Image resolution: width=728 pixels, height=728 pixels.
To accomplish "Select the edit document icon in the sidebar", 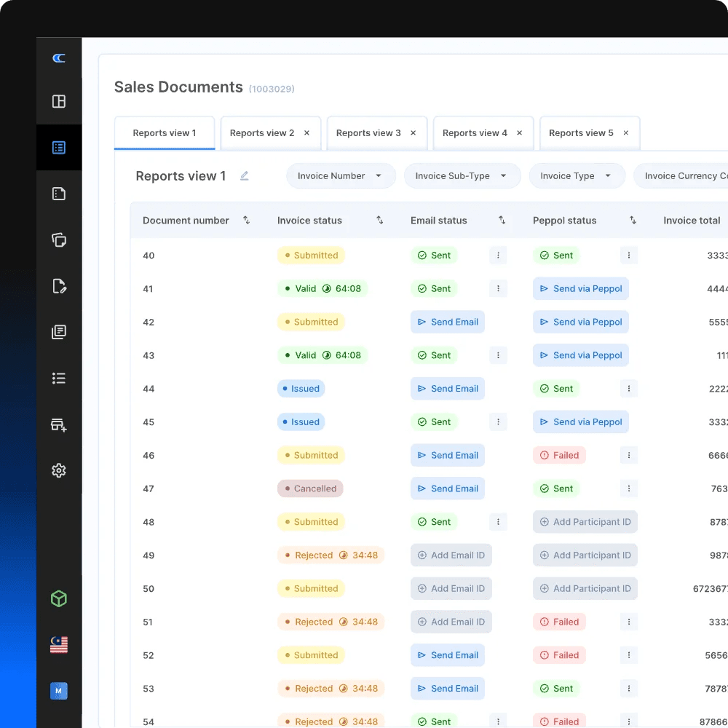I will click(x=59, y=286).
